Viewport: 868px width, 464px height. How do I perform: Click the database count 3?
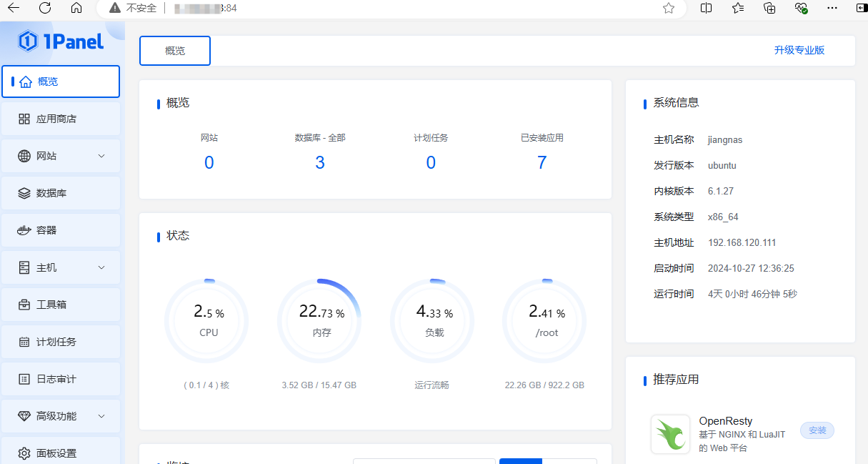click(x=319, y=163)
